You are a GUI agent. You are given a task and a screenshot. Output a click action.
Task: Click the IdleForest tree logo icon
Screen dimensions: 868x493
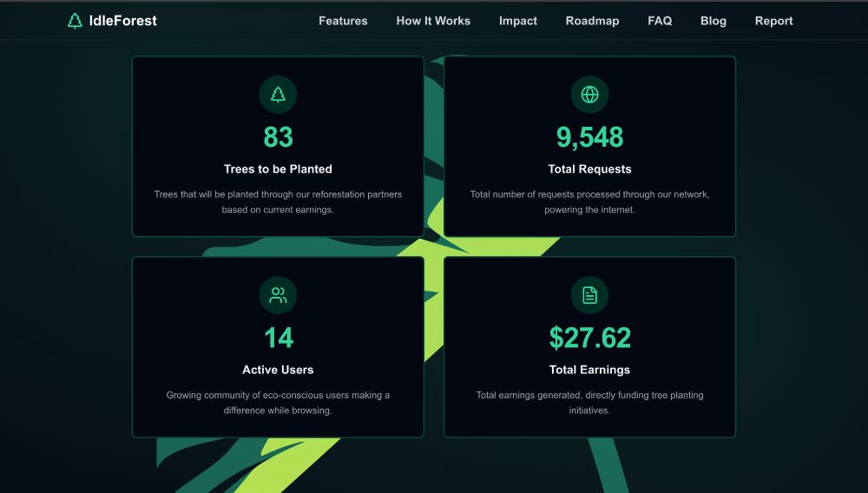75,21
